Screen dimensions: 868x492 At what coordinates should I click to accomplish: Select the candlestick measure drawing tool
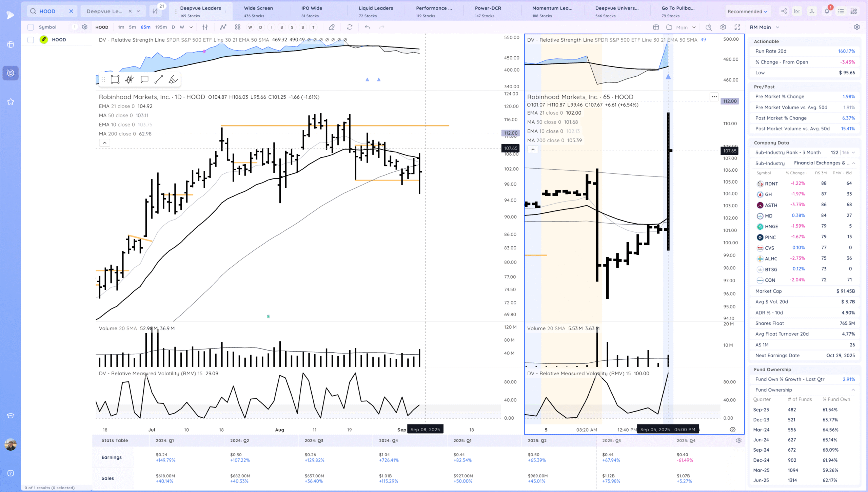point(130,79)
